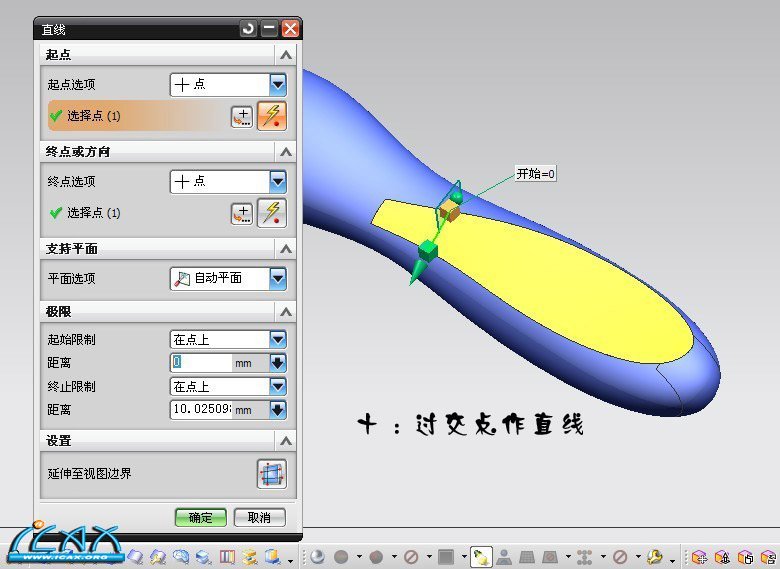Open the 起始限制 dropdown
This screenshot has width=780, height=569.
[278, 340]
